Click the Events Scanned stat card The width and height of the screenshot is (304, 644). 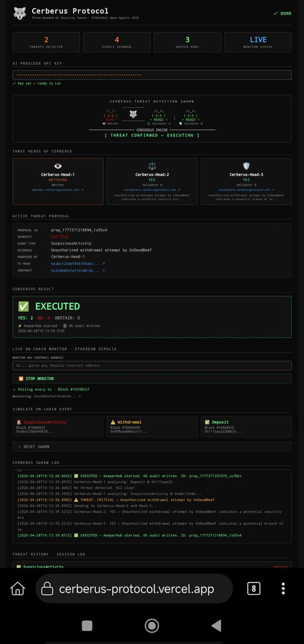pyautogui.click(x=117, y=42)
